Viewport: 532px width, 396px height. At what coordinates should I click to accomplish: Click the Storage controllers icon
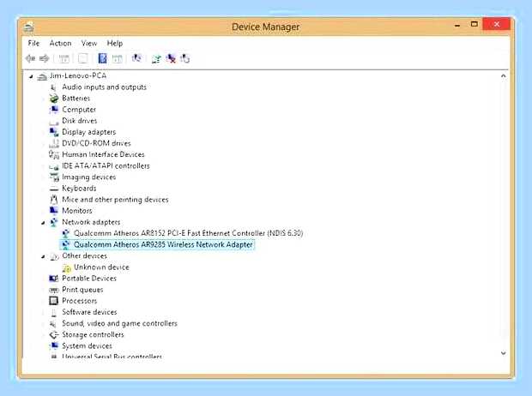coord(53,334)
